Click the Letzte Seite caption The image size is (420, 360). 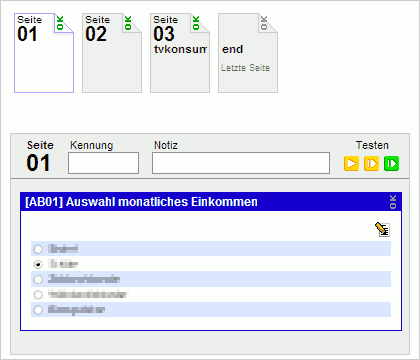click(x=245, y=68)
